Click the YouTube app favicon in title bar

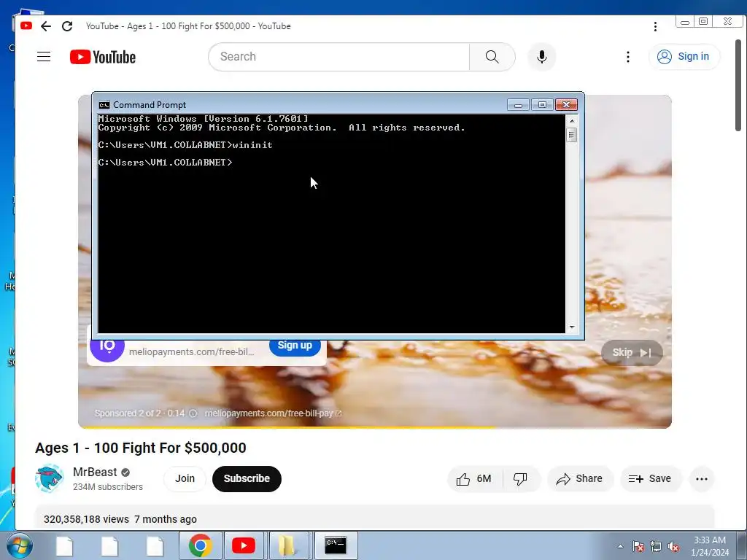26,26
